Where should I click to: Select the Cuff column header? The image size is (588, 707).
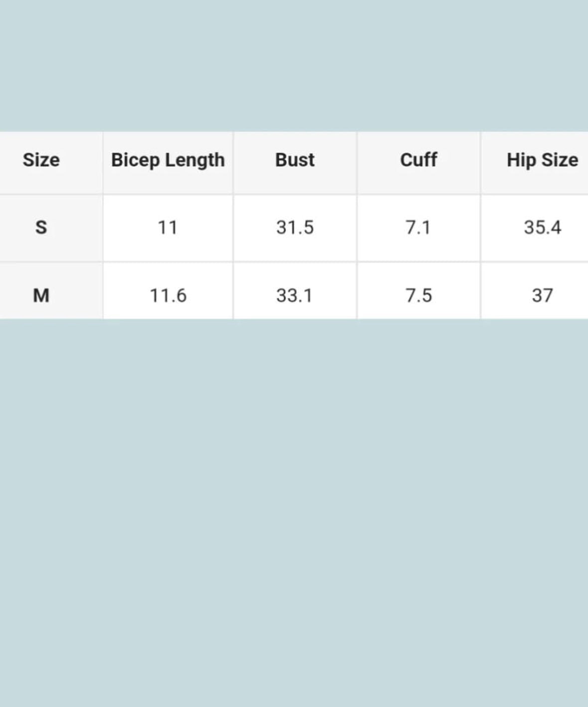pos(418,160)
